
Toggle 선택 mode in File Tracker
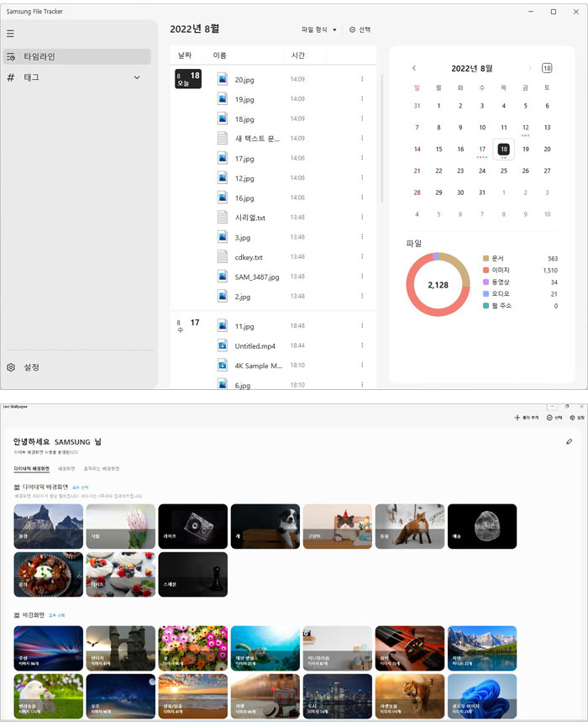360,29
